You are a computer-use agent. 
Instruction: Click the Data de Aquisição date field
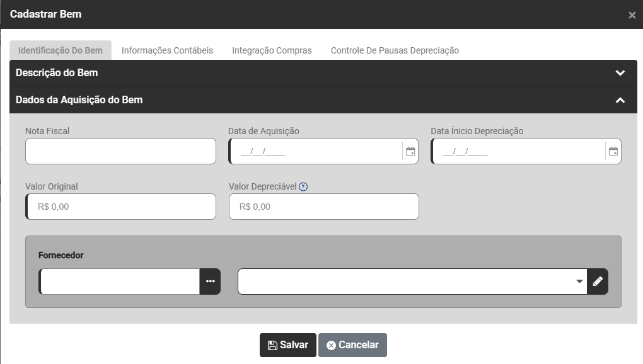click(x=315, y=151)
